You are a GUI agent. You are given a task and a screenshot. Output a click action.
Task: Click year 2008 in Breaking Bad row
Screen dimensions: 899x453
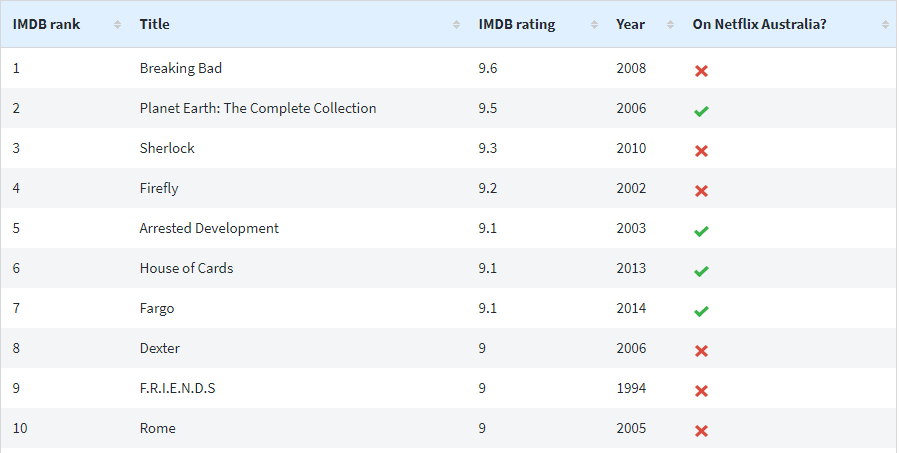(631, 68)
